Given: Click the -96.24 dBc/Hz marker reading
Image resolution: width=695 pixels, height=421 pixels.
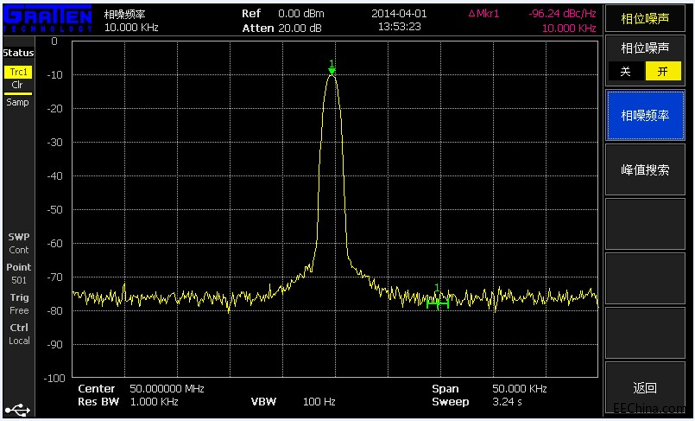Looking at the screenshot, I should (562, 14).
